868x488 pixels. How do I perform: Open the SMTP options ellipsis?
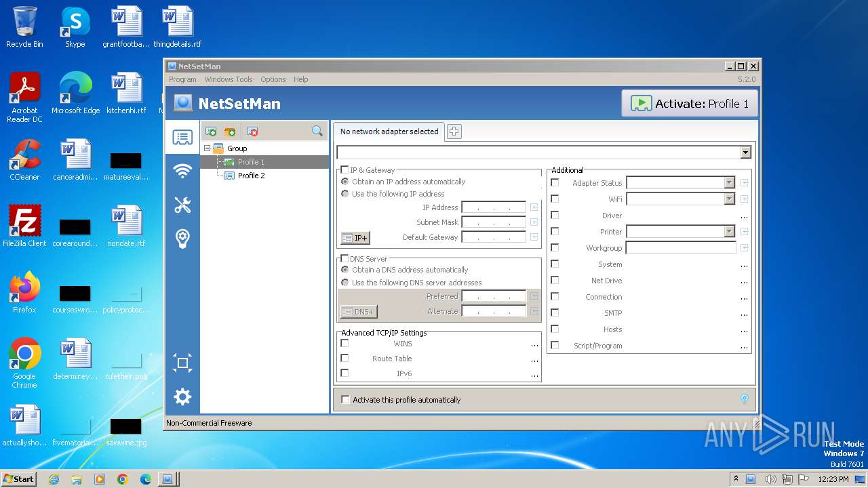pos(744,313)
